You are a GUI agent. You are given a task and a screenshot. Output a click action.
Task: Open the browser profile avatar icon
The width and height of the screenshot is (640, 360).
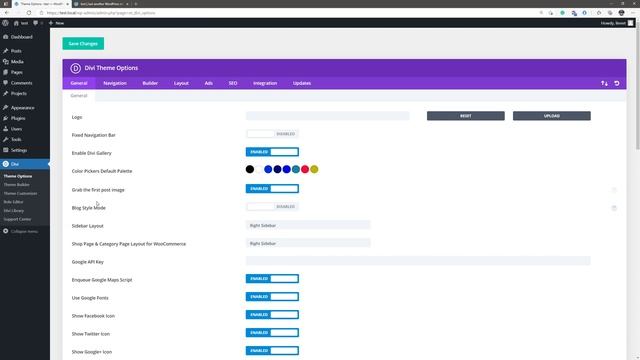click(621, 13)
